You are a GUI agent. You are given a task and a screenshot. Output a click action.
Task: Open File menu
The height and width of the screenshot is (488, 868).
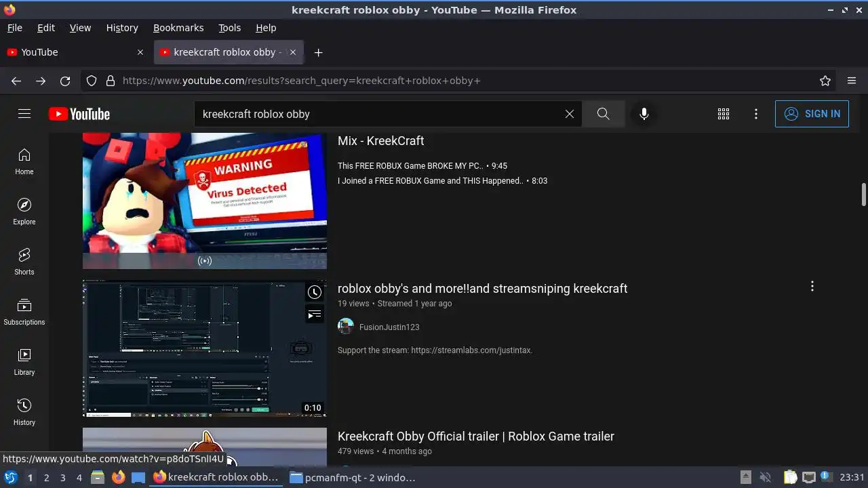pyautogui.click(x=15, y=28)
